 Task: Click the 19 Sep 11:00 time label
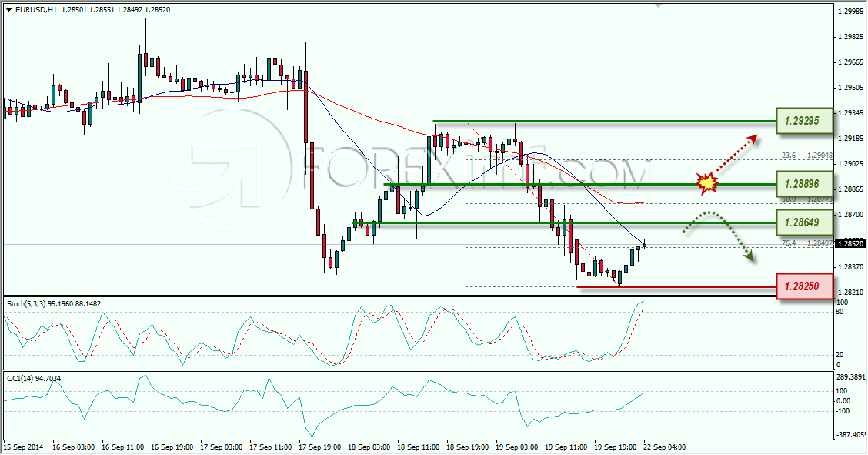[566, 447]
